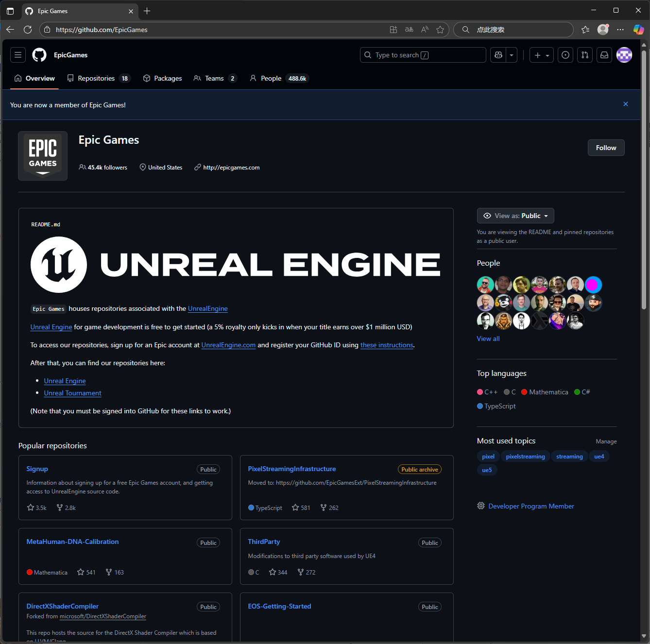This screenshot has width=650, height=644.
Task: Open the Signup 3.5k stars link
Action: [37, 508]
